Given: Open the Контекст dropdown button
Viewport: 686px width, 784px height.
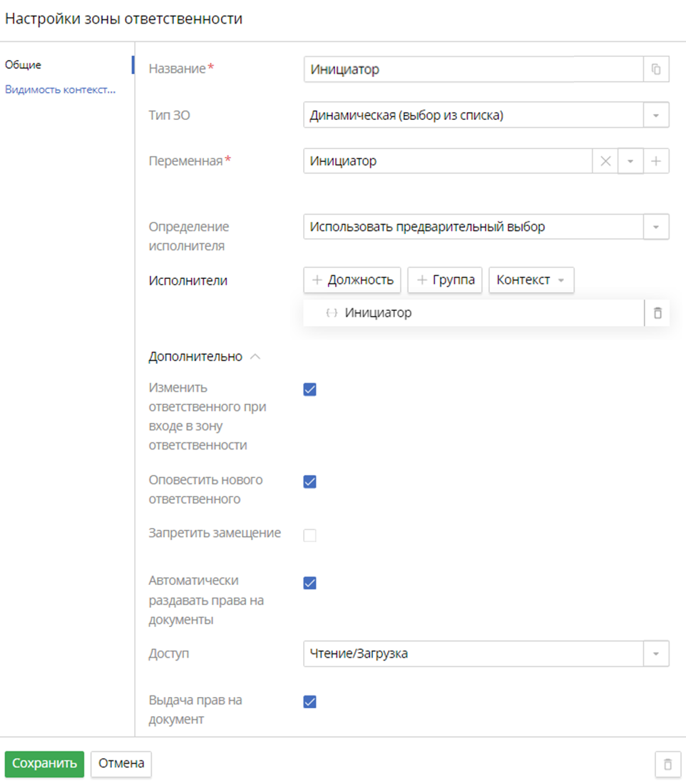Looking at the screenshot, I should coord(531,280).
